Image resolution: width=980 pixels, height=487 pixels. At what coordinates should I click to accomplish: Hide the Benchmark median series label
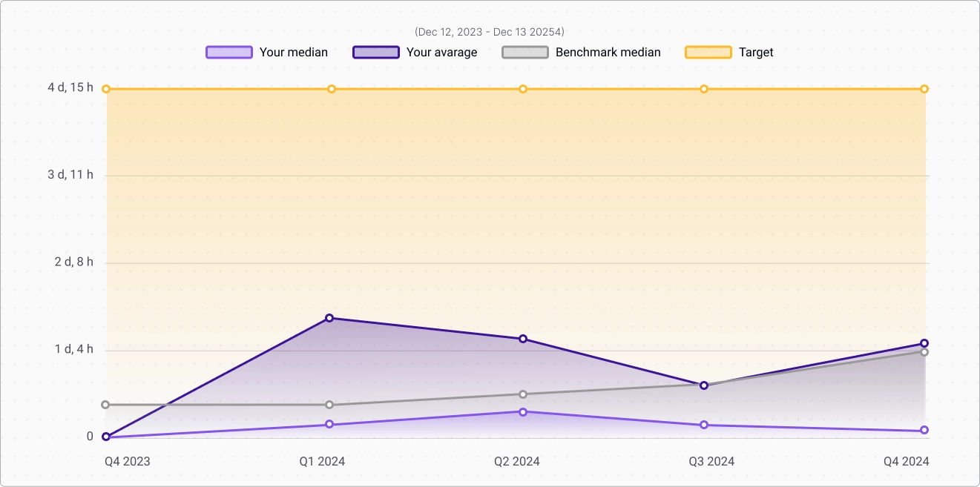point(608,52)
